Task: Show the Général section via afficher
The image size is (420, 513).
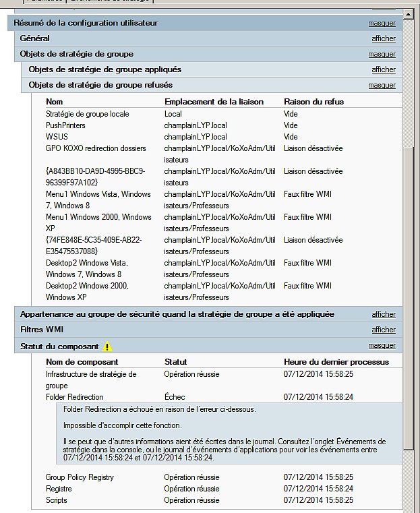Action: click(x=384, y=38)
